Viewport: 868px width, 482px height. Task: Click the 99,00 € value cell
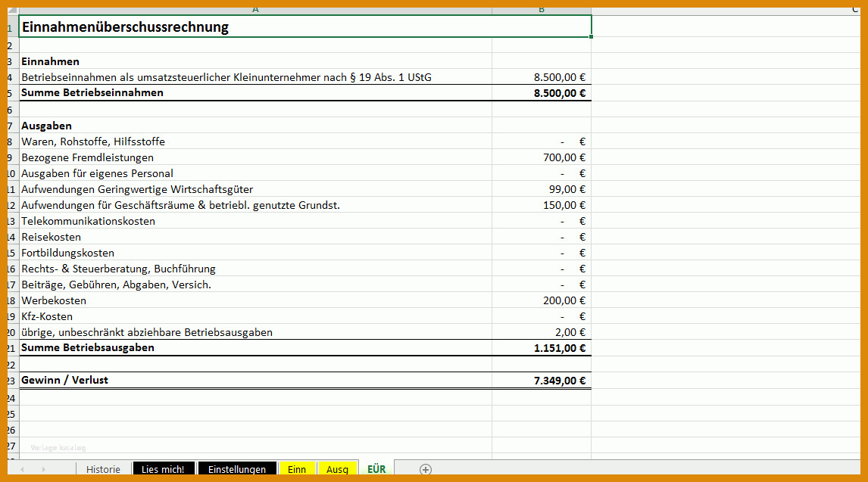point(542,189)
